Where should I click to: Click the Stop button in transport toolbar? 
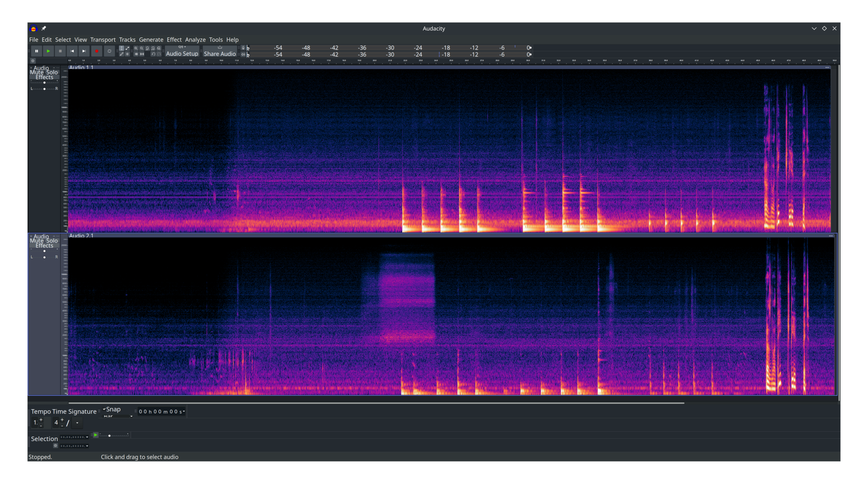tap(60, 51)
